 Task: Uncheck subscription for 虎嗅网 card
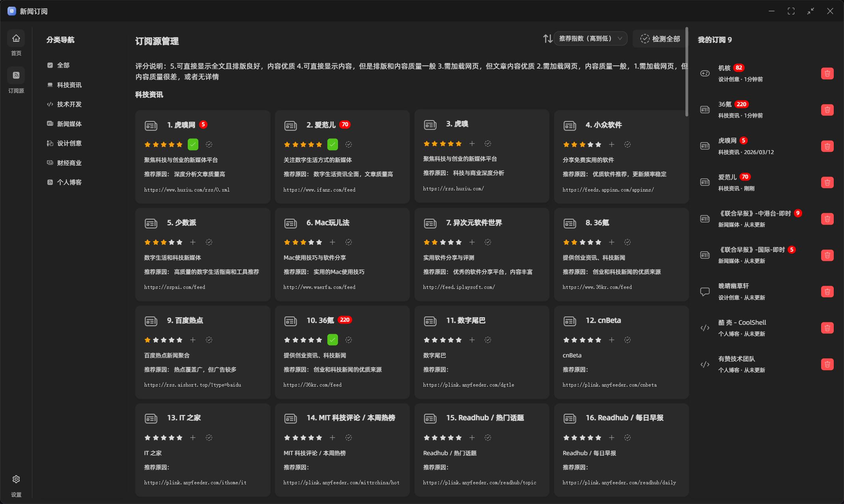(193, 145)
